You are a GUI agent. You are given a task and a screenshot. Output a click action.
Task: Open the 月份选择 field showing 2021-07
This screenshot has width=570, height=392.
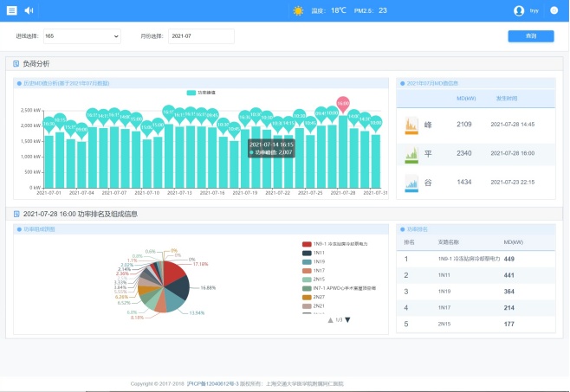coord(201,36)
